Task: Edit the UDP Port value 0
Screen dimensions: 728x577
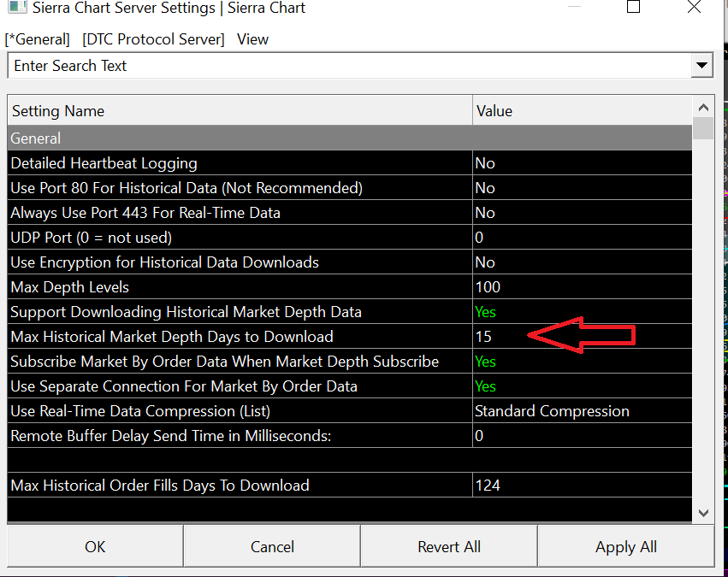Action: pos(583,238)
